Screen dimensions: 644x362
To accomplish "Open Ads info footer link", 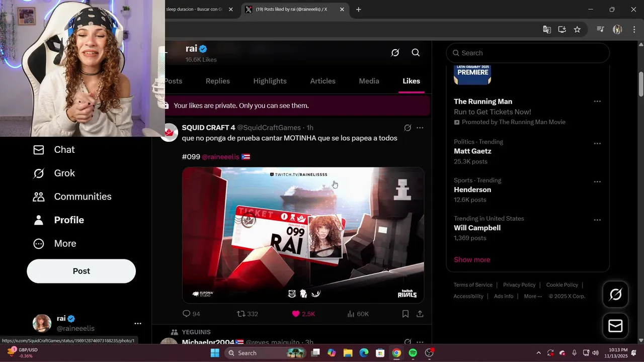I will (504, 297).
